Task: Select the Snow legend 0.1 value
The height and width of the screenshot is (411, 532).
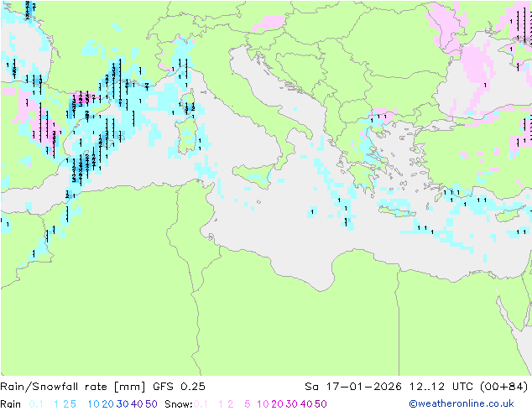Action: 201,404
